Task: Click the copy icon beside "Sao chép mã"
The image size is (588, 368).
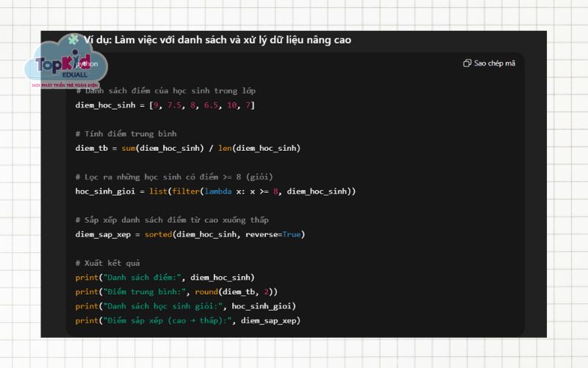Action: 467,63
